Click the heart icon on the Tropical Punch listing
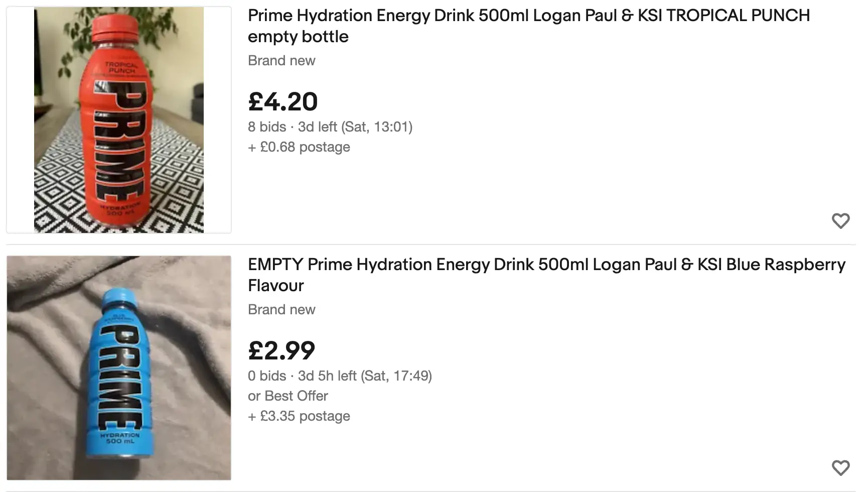Image resolution: width=868 pixels, height=492 pixels. (x=840, y=221)
